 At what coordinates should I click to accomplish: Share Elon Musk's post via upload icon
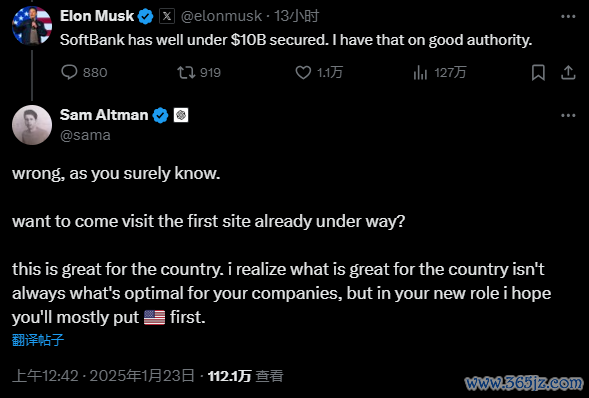click(x=568, y=72)
